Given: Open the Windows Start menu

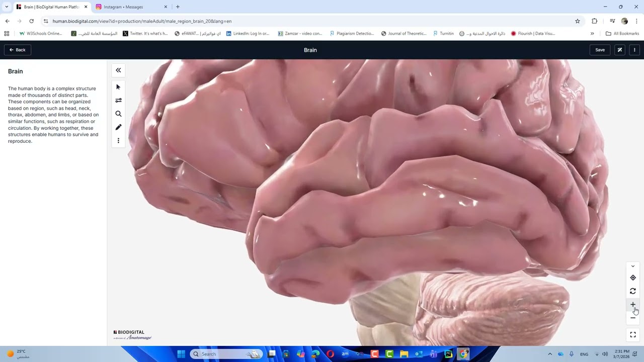Looking at the screenshot, I should (x=181, y=354).
